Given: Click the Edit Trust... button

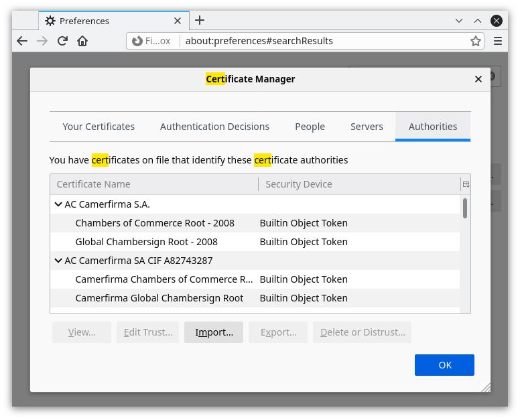Looking at the screenshot, I should [x=147, y=332].
